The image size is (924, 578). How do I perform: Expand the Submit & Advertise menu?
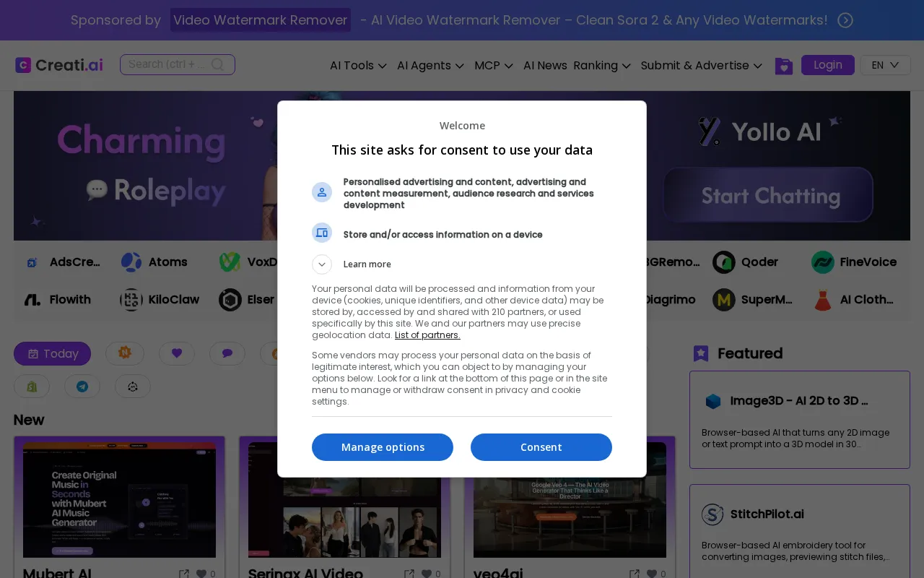click(x=702, y=66)
